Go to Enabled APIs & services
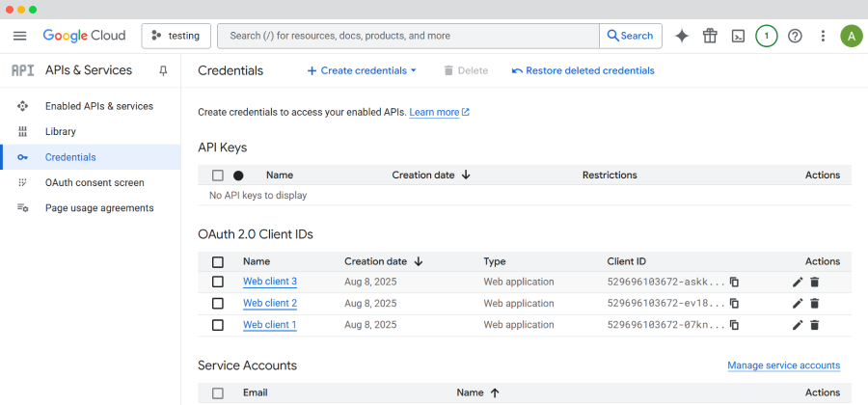Viewport: 868px width, 405px height. click(x=91, y=106)
